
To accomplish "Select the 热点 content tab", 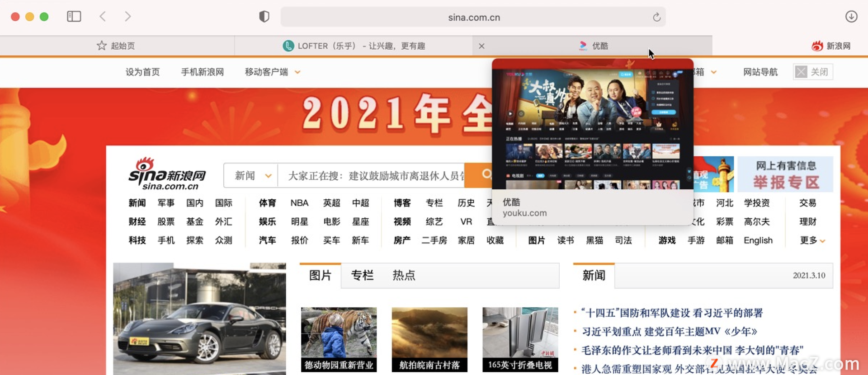I will tap(404, 275).
